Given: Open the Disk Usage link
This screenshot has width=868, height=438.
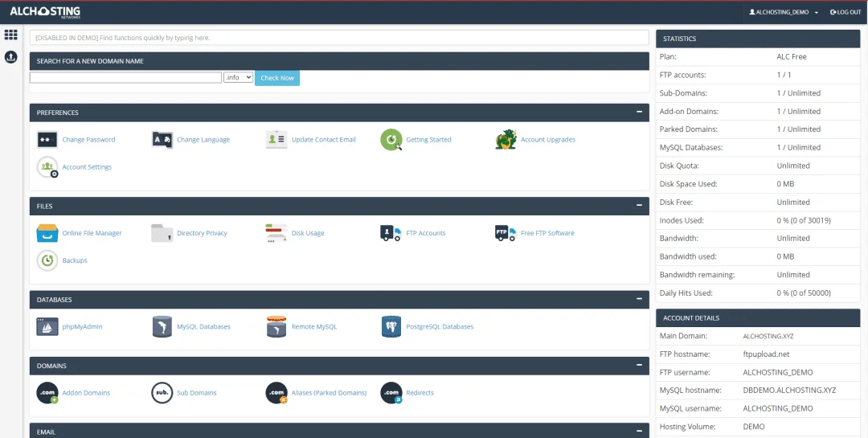Looking at the screenshot, I should click(308, 233).
